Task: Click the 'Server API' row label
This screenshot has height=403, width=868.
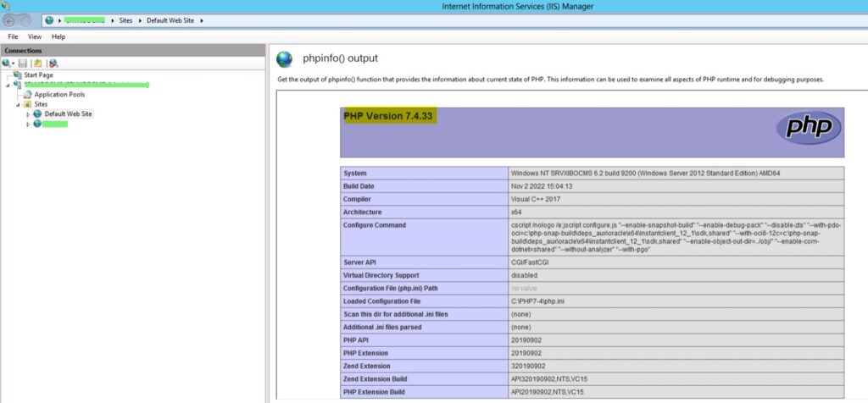Action: (359, 262)
